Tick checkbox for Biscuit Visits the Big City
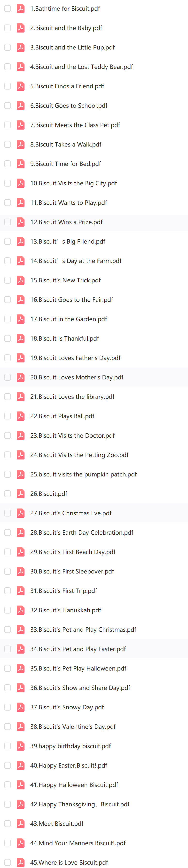Viewport: 188px width, 868px height. coord(8,183)
